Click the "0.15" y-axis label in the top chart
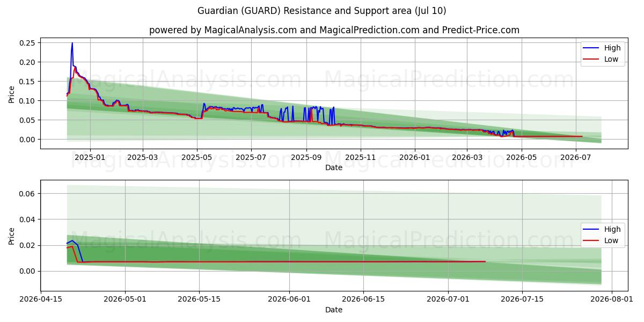This screenshot has width=644, height=322. 27,82
